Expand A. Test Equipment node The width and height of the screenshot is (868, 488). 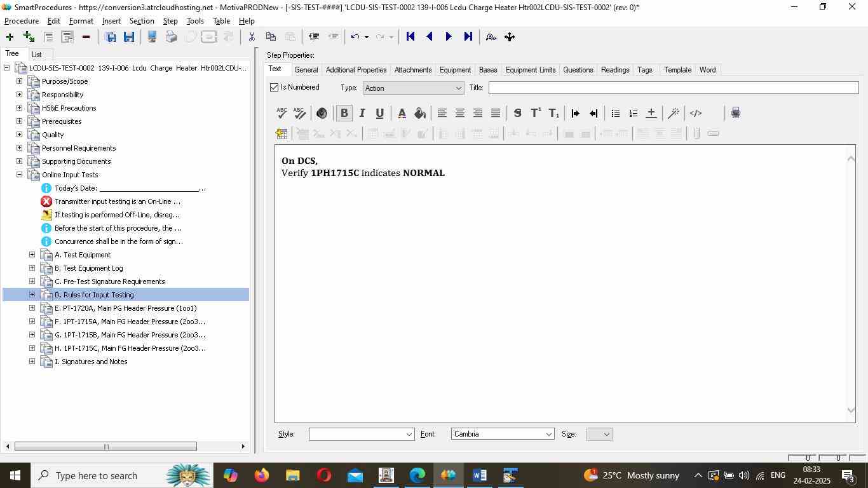point(32,255)
